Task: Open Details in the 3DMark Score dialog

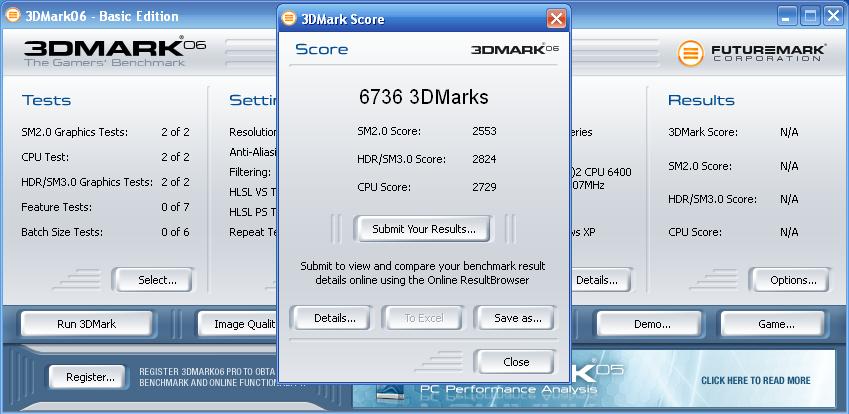Action: pos(331,318)
